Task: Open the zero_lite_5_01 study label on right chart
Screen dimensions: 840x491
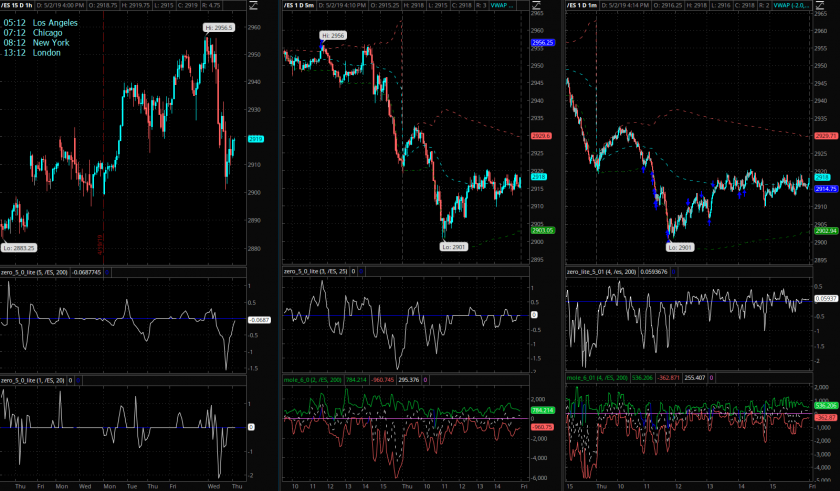Action: coord(606,271)
